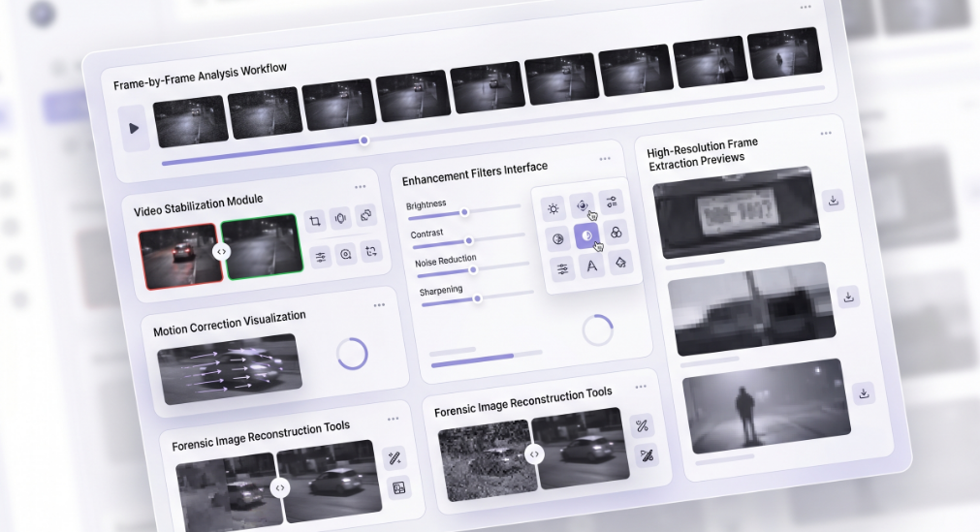The image size is (980, 532).
Task: Click the Sharpening slider handle
Action: tap(478, 298)
